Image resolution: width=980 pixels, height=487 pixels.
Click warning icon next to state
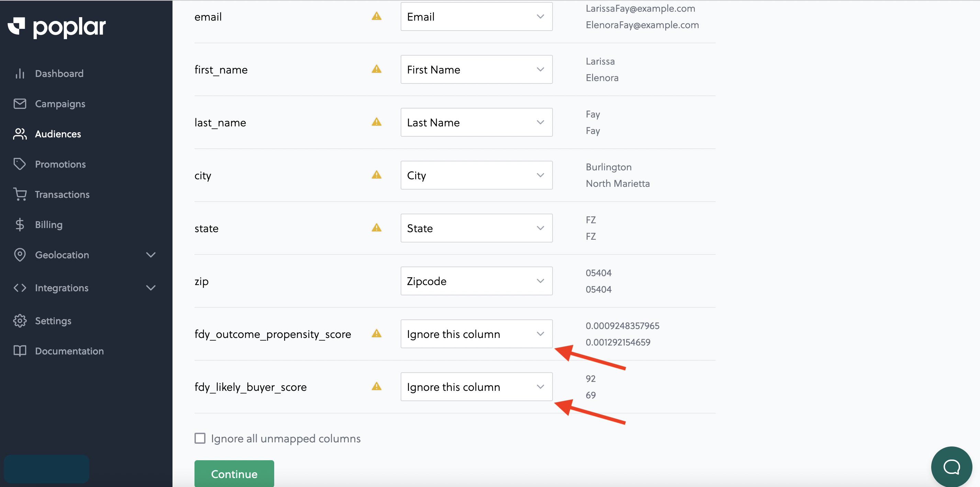tap(376, 227)
